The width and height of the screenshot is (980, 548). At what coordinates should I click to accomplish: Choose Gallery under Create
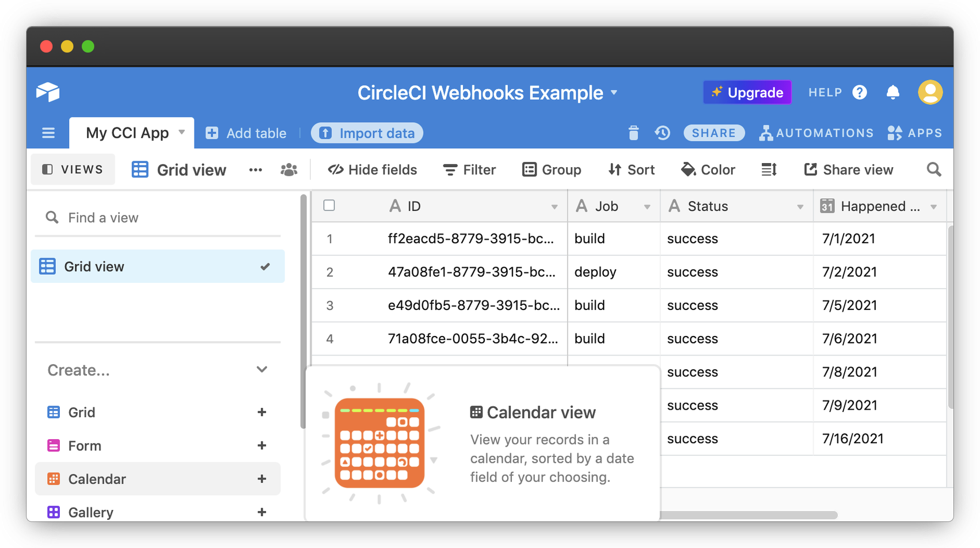(x=158, y=512)
